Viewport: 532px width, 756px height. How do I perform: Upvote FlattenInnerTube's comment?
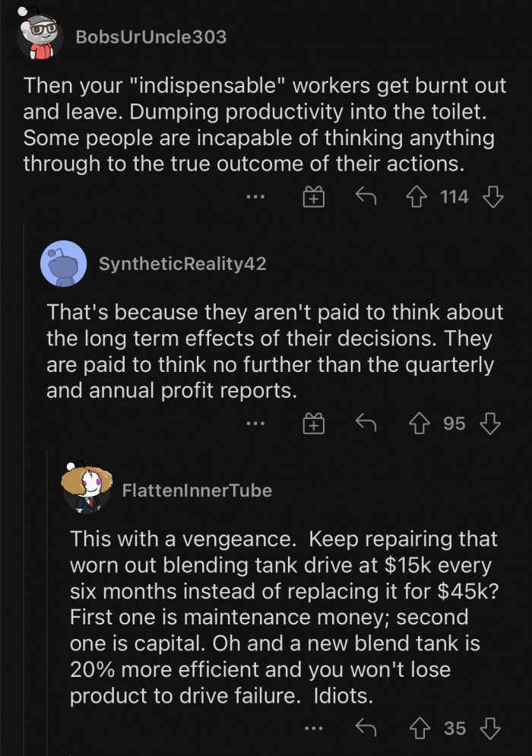click(416, 728)
